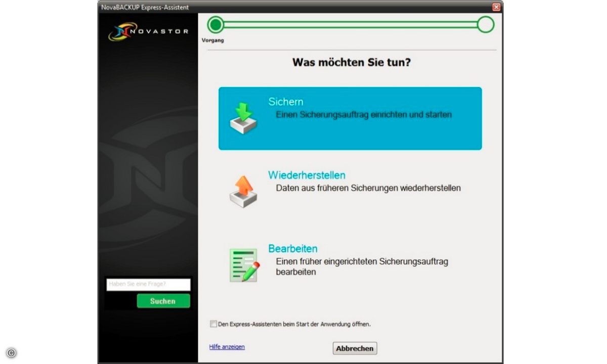Focus the 'Haben Sie eine Frage?' search field
This screenshot has height=364, width=607.
pos(149,284)
